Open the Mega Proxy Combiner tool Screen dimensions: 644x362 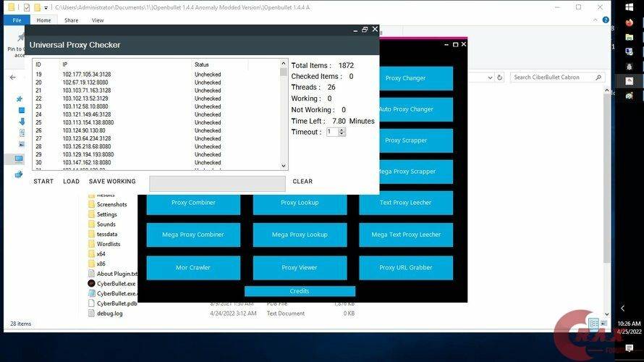point(193,235)
